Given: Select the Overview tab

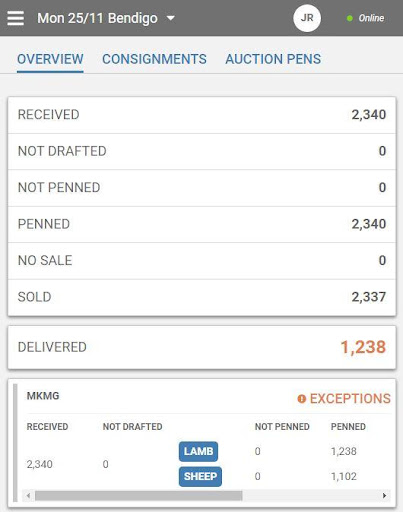Looking at the screenshot, I should pos(50,59).
